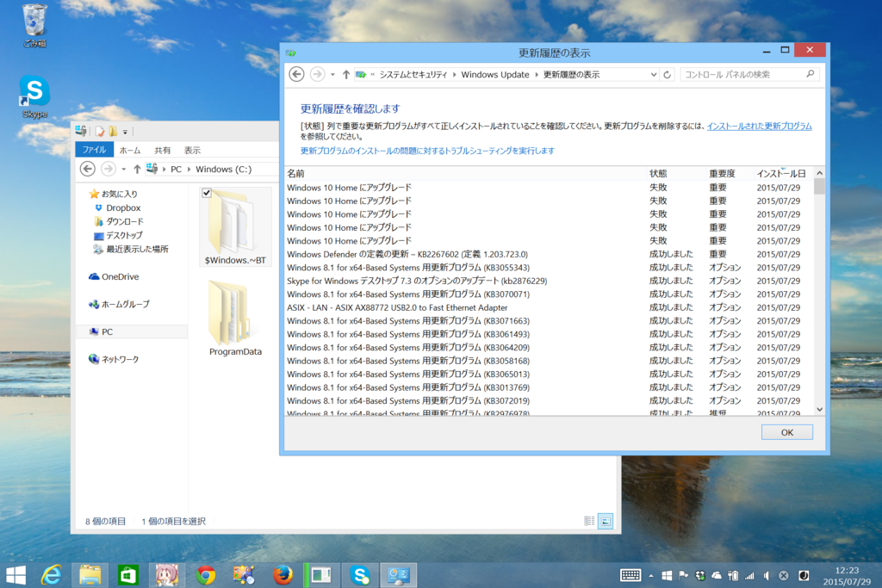
Task: Click the update list scrollbar up arrow
Action: pyautogui.click(x=820, y=173)
